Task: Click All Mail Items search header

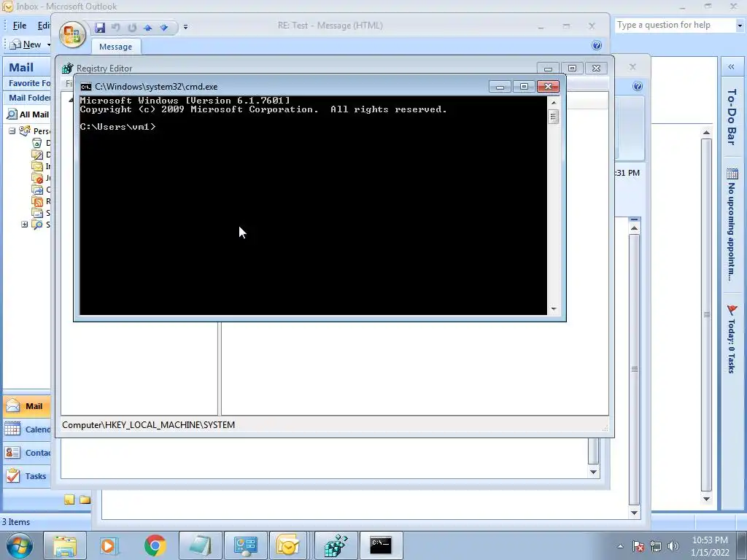Action: coord(28,114)
